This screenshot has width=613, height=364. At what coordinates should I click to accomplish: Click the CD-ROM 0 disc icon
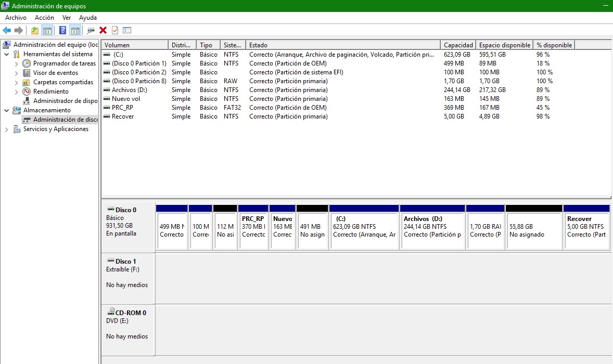coord(111,311)
